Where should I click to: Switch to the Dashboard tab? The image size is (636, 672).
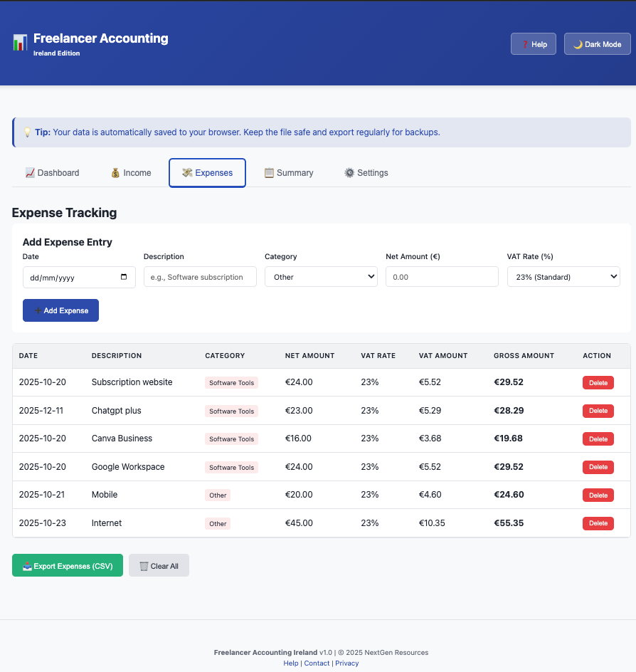(x=52, y=173)
